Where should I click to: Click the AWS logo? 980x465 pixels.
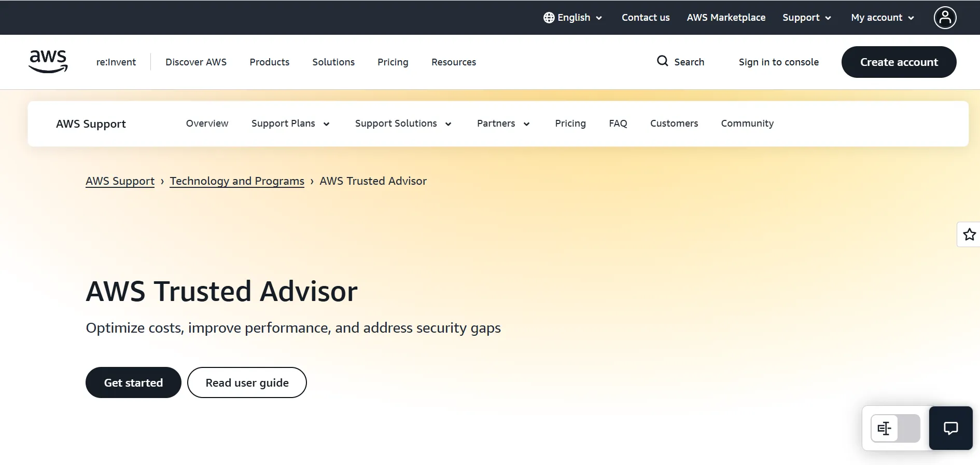click(48, 62)
